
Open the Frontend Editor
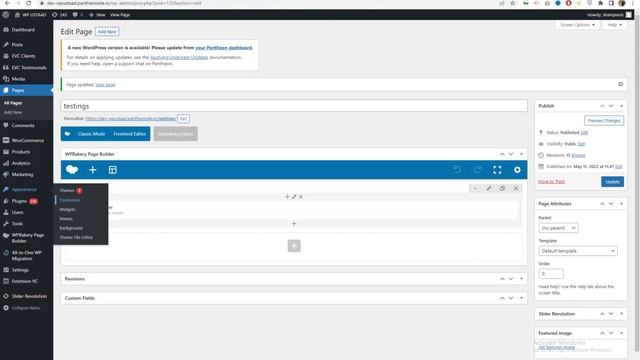pos(129,134)
